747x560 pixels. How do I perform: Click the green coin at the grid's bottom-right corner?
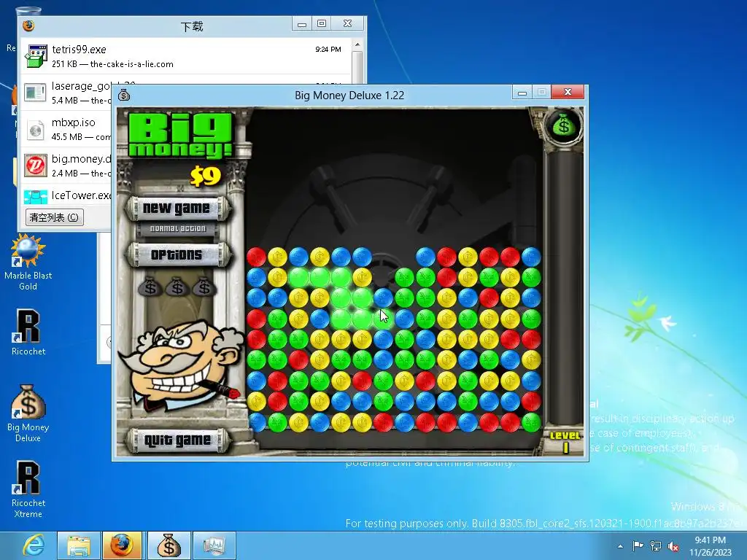[x=531, y=422]
